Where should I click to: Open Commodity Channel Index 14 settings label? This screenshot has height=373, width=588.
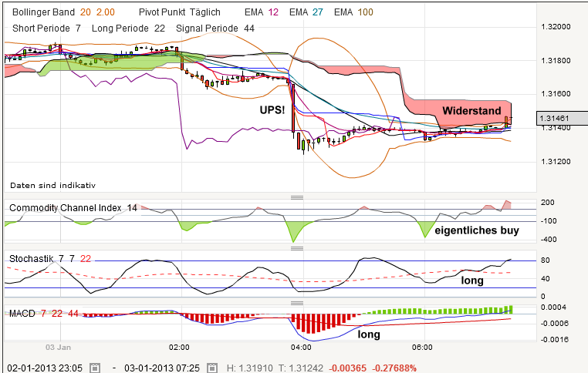coord(73,208)
